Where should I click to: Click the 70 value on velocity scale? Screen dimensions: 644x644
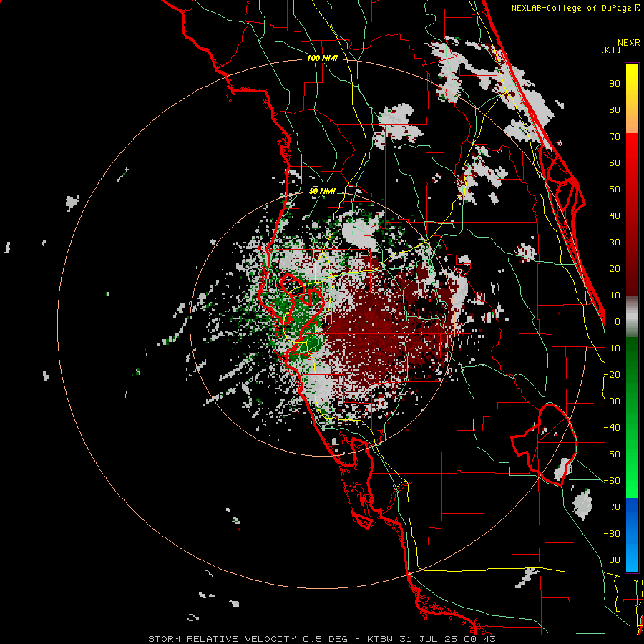point(615,137)
